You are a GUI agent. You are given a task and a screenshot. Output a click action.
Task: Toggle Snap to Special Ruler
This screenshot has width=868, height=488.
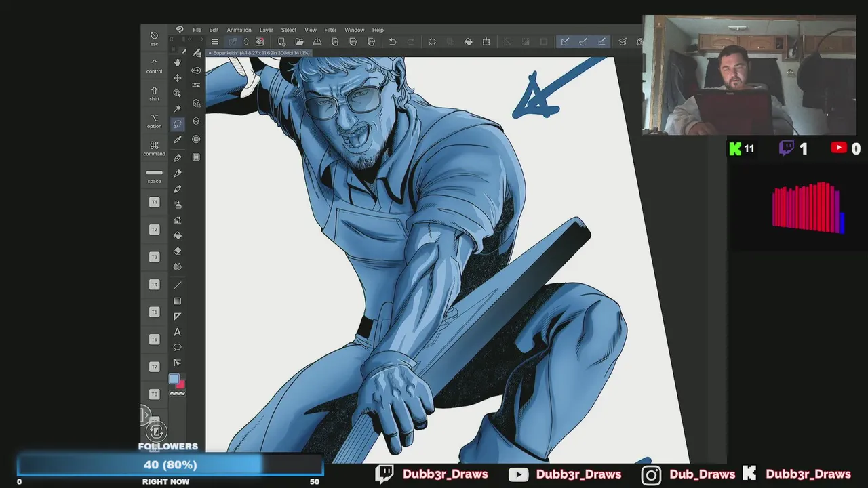(x=583, y=41)
